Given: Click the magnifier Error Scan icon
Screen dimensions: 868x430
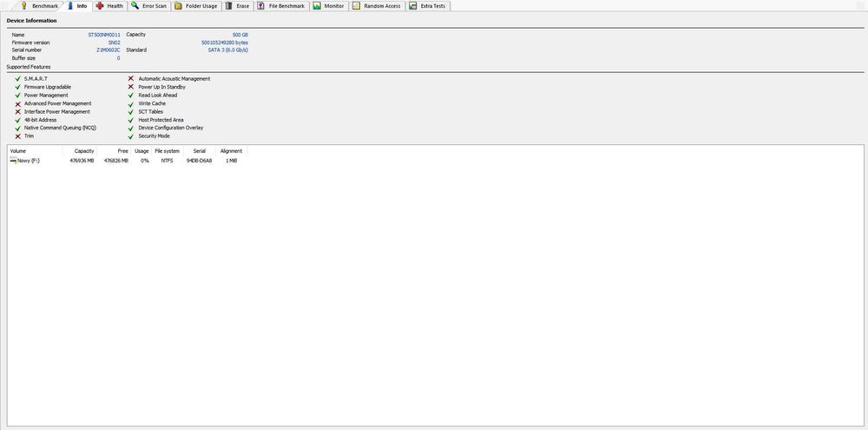Looking at the screenshot, I should pos(135,5).
